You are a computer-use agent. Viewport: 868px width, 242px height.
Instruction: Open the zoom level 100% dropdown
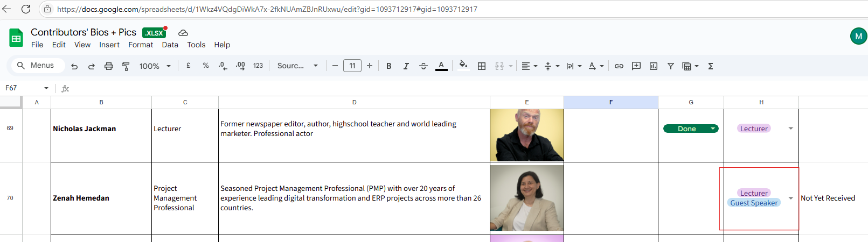(x=155, y=66)
